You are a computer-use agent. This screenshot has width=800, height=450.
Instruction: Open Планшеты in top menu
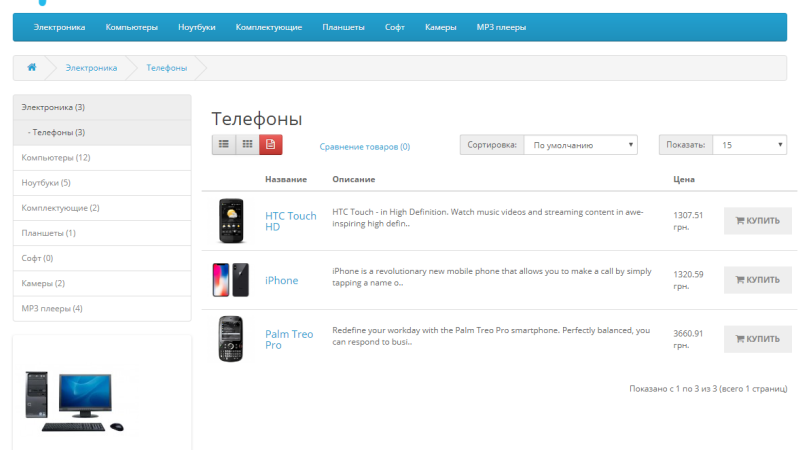tap(343, 27)
